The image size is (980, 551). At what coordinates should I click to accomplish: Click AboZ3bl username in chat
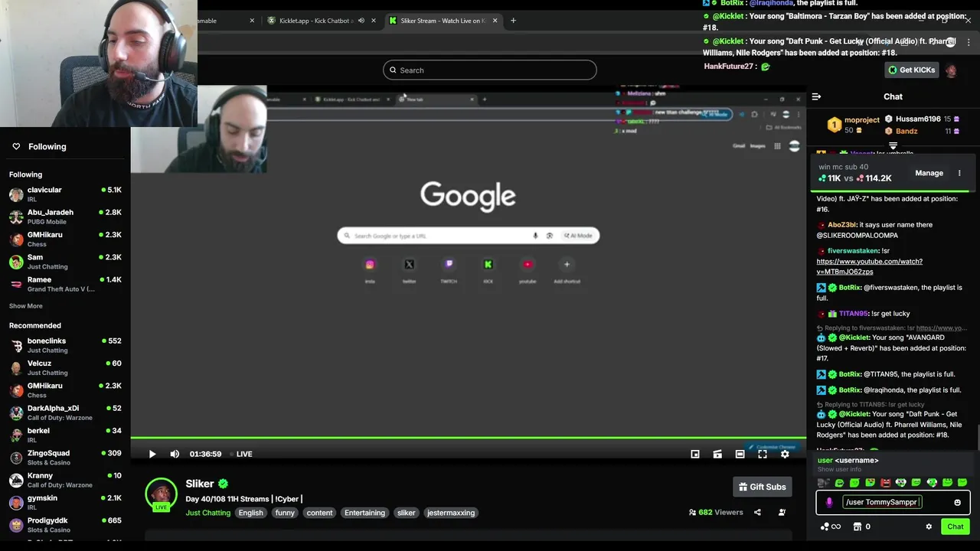[842, 225]
